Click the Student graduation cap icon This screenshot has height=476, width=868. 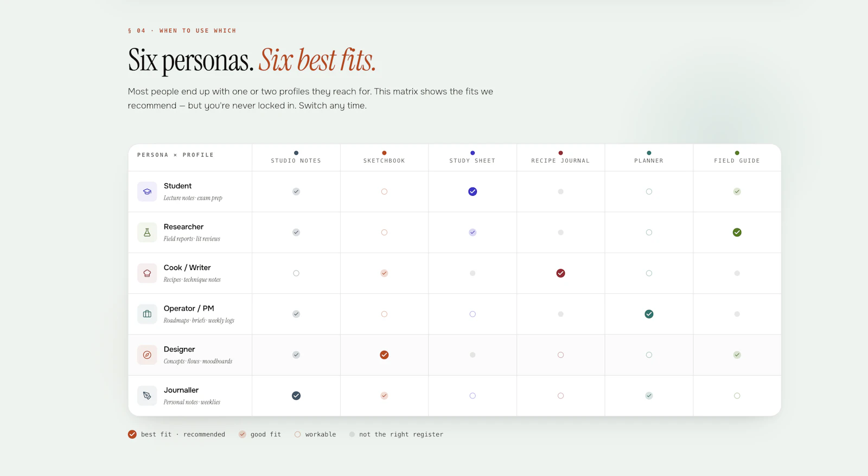[x=147, y=191]
